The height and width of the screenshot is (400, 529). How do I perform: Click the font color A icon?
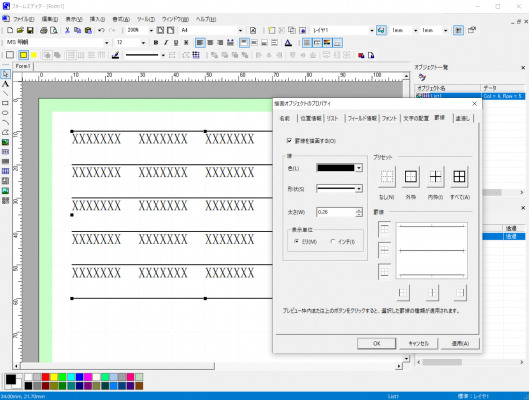click(288, 43)
